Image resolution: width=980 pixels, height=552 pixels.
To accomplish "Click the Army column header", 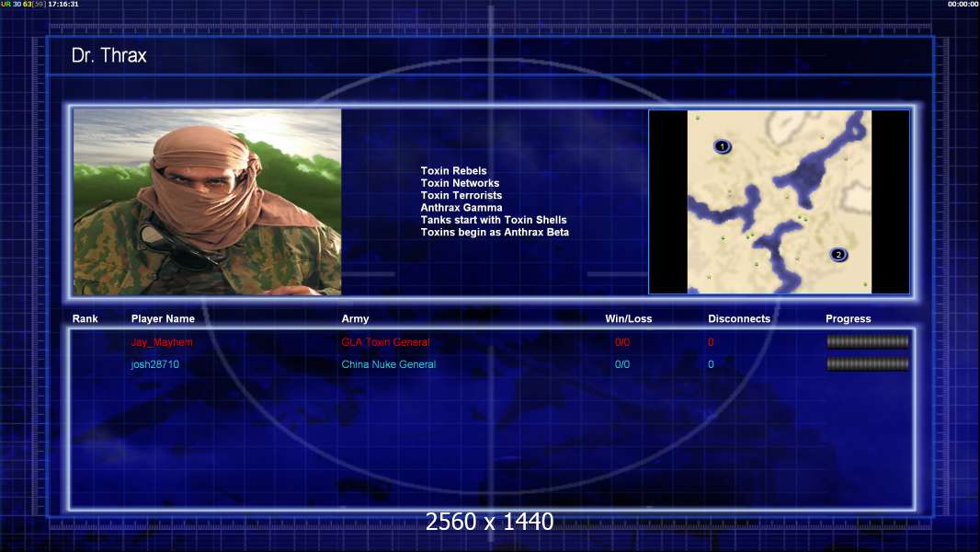I will (x=355, y=319).
